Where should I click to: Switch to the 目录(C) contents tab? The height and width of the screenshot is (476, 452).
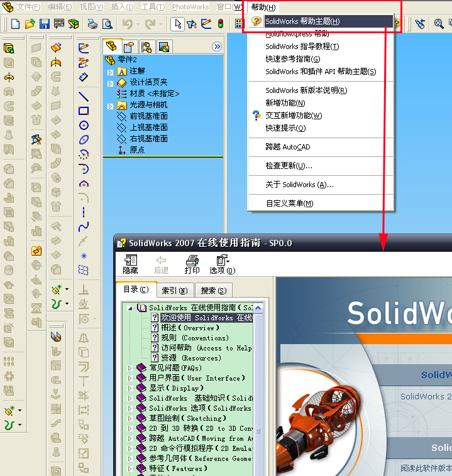136,289
